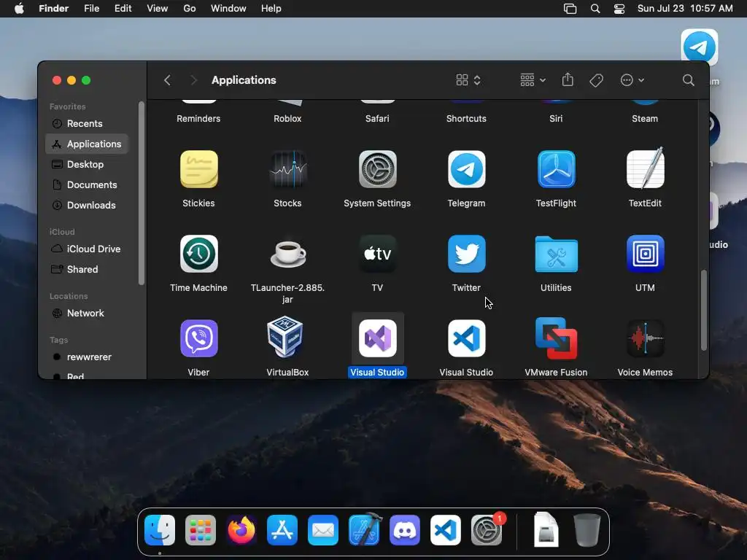Select the VMware Fusion app
The image size is (747, 560).
point(556,338)
